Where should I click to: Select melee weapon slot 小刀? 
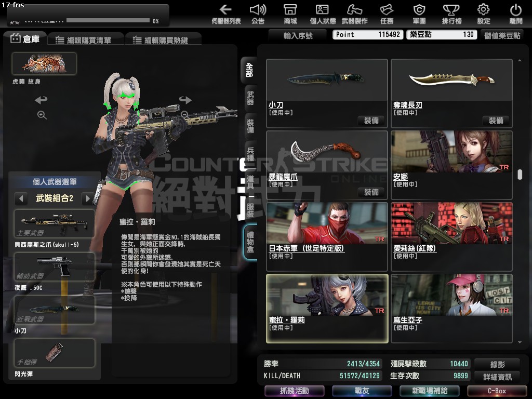point(54,310)
